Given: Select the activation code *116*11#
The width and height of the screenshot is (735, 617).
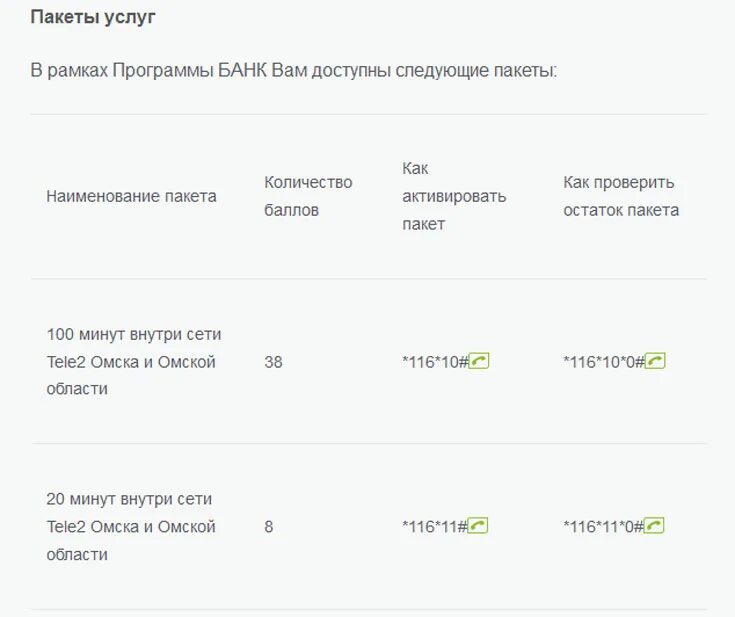Looking at the screenshot, I should pyautogui.click(x=435, y=527).
